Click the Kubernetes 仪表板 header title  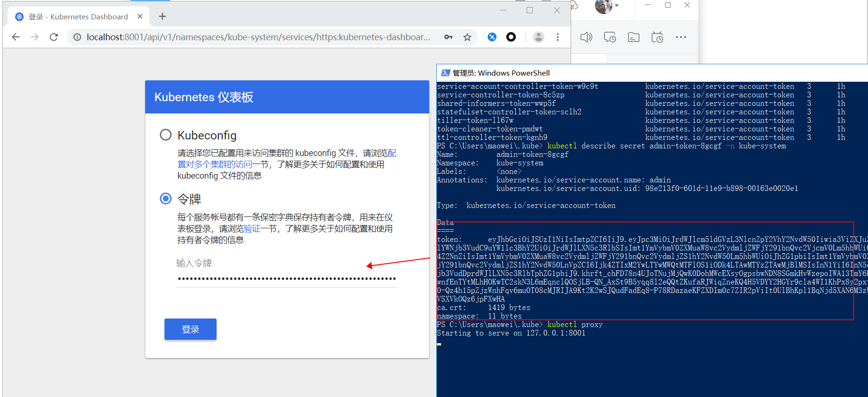[x=204, y=97]
